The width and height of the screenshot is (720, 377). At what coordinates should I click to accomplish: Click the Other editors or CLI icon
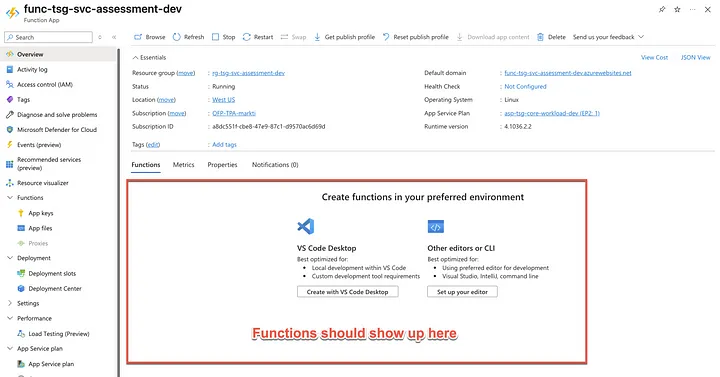click(436, 227)
